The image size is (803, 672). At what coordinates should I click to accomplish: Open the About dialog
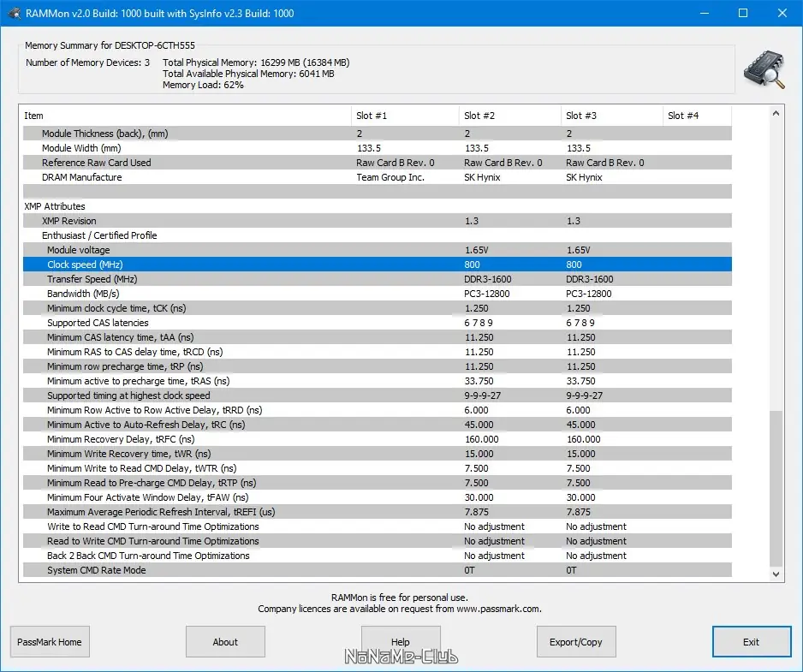[x=225, y=642]
